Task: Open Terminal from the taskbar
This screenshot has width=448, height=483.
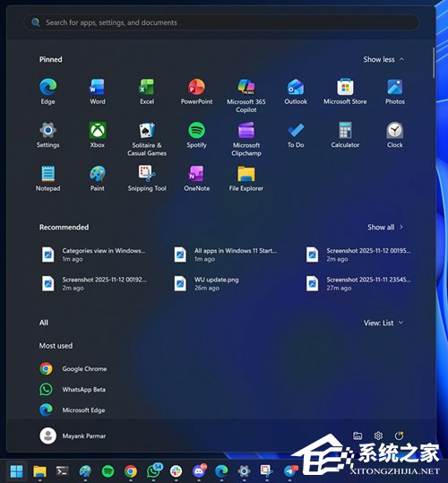Action: [63, 471]
